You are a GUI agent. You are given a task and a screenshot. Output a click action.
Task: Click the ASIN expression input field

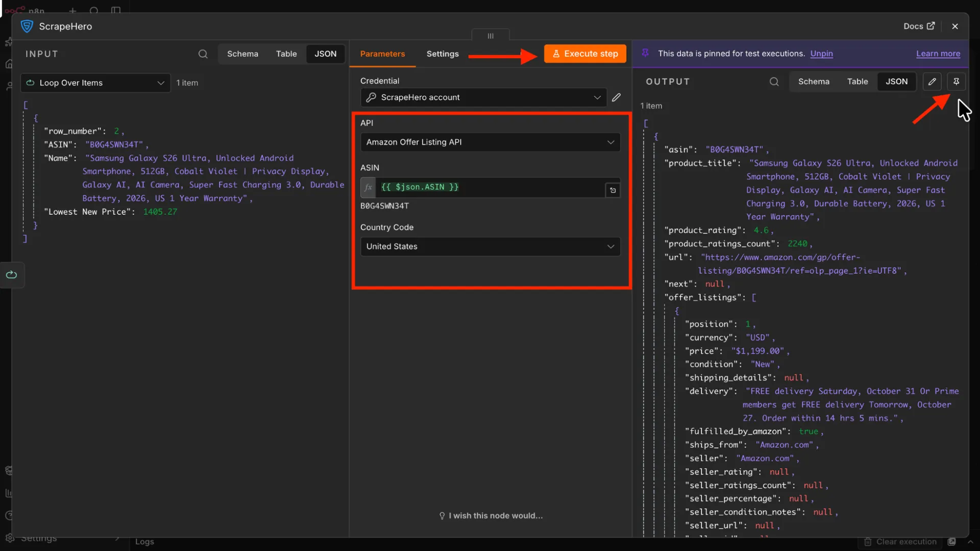tap(490, 187)
